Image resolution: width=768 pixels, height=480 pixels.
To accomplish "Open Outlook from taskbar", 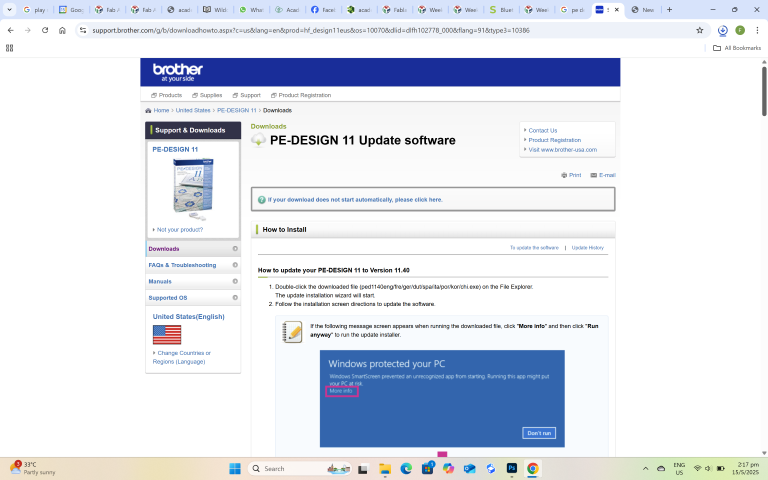I will coord(470,469).
